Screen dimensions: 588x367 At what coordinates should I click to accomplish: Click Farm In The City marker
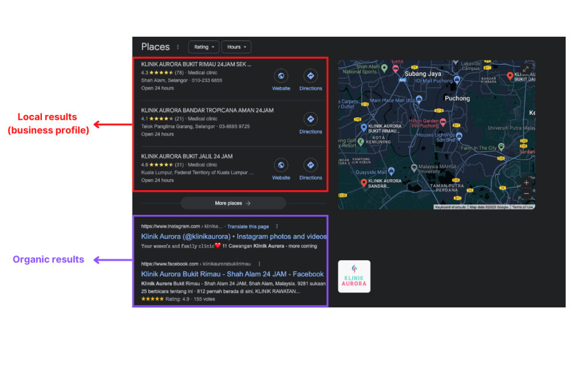coord(501,146)
